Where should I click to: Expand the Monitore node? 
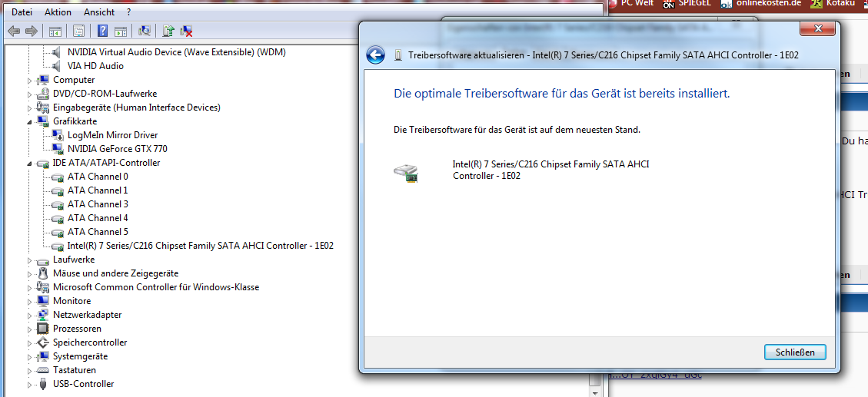point(30,301)
